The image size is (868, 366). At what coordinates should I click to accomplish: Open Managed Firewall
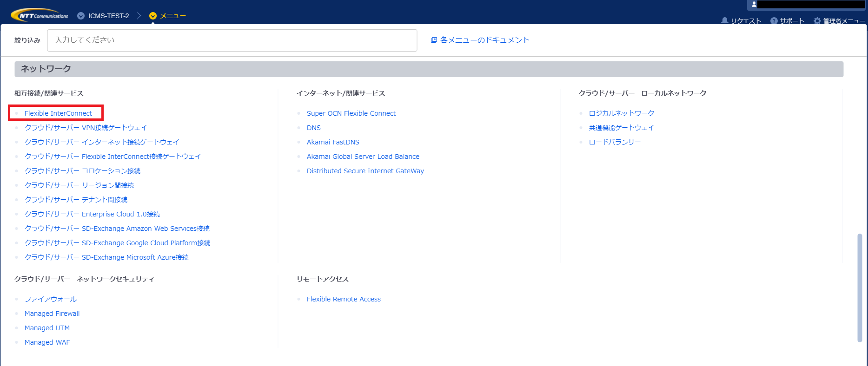pos(52,314)
